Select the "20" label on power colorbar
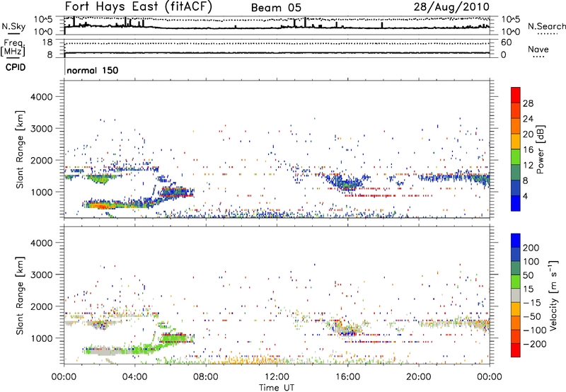This screenshot has width=566, height=392. (x=528, y=134)
